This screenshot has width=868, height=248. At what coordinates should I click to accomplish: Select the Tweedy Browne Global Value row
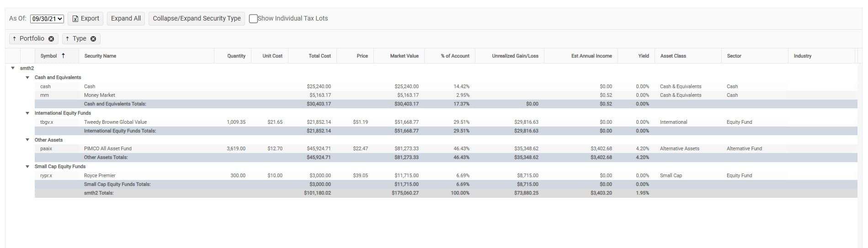446,122
